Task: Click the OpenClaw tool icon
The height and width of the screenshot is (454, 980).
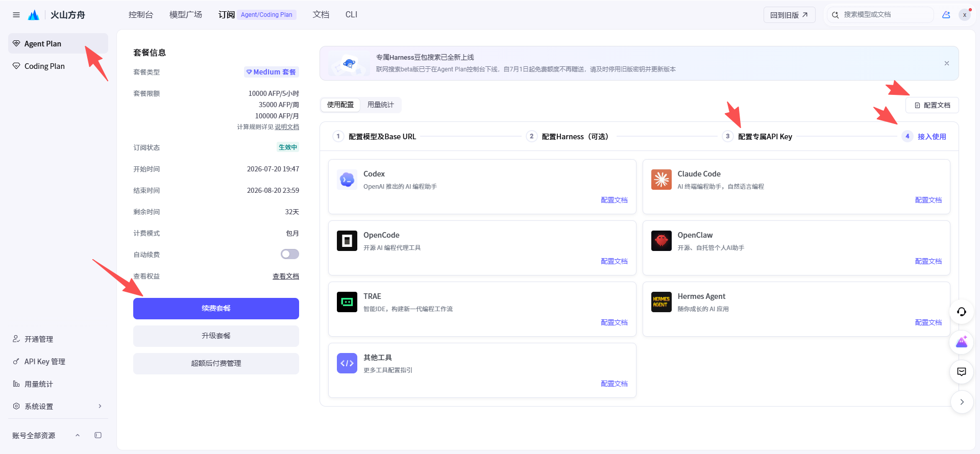Action: 661,241
